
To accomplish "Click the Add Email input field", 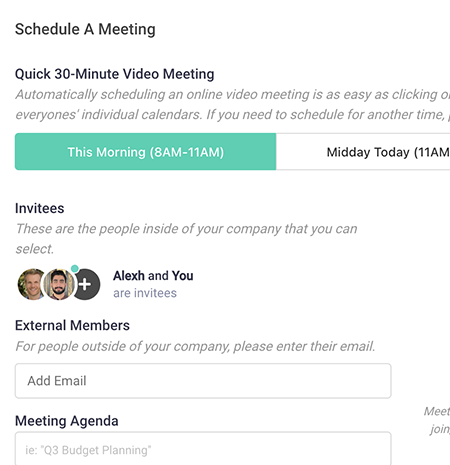I will [x=203, y=381].
